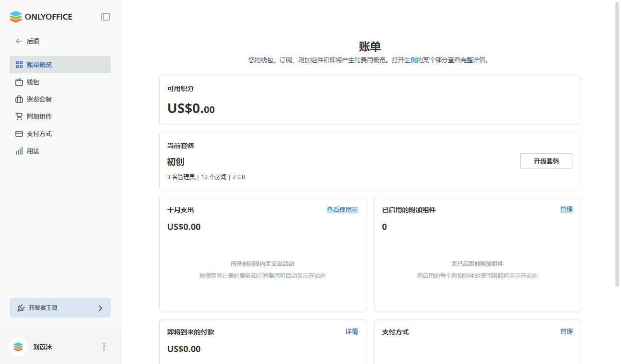Image resolution: width=621 pixels, height=364 pixels.
Task: Click the text '12 个房间'
Action: click(x=214, y=177)
